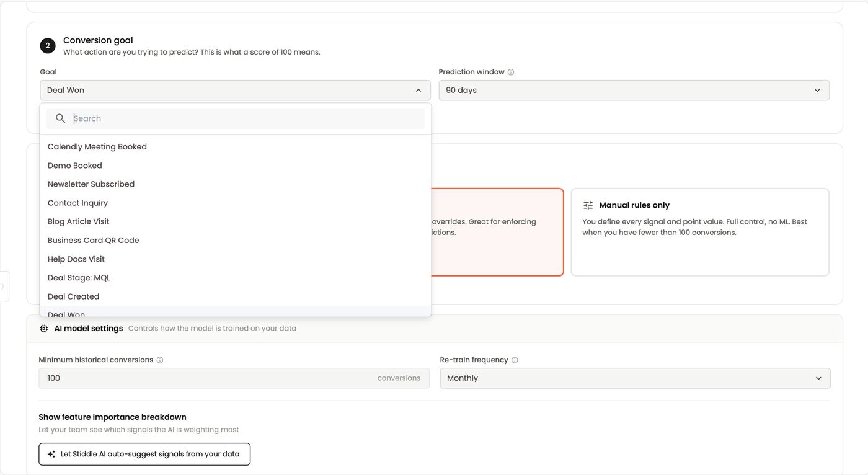Screen dimensions: 868x475
Task: Choose Business Card QR Code option
Action: (x=236, y=240)
